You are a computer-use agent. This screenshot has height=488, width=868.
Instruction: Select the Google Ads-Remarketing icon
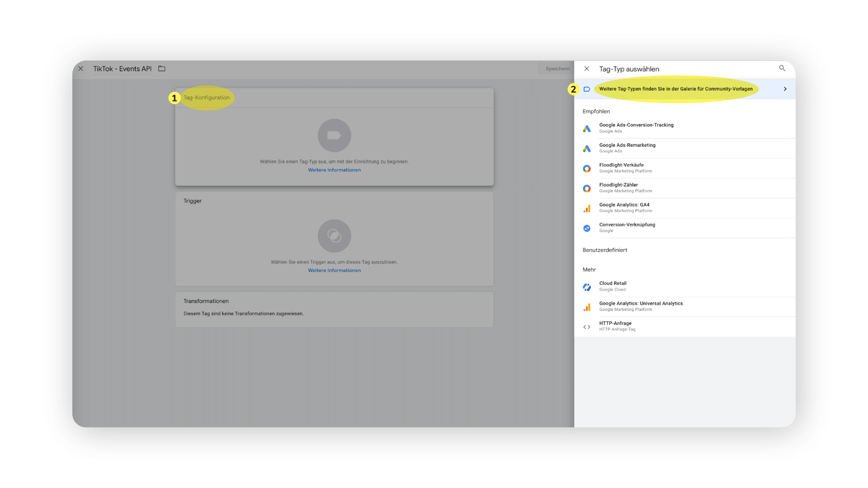[587, 149]
